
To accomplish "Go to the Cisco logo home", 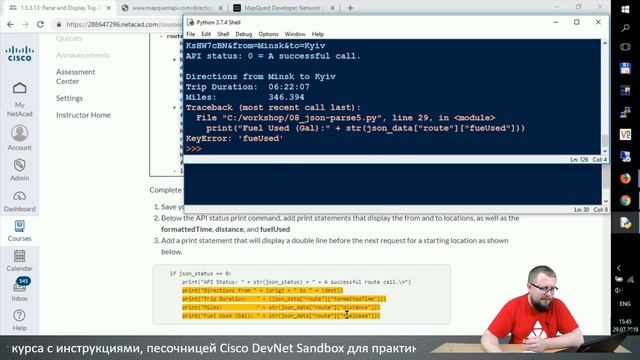I will tap(20, 54).
